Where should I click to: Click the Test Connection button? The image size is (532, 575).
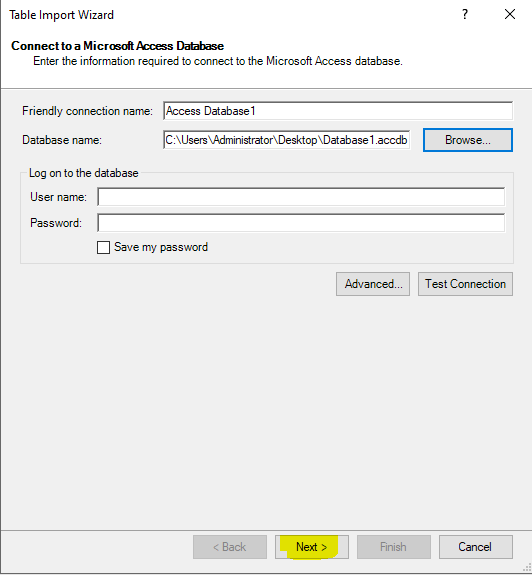point(465,284)
